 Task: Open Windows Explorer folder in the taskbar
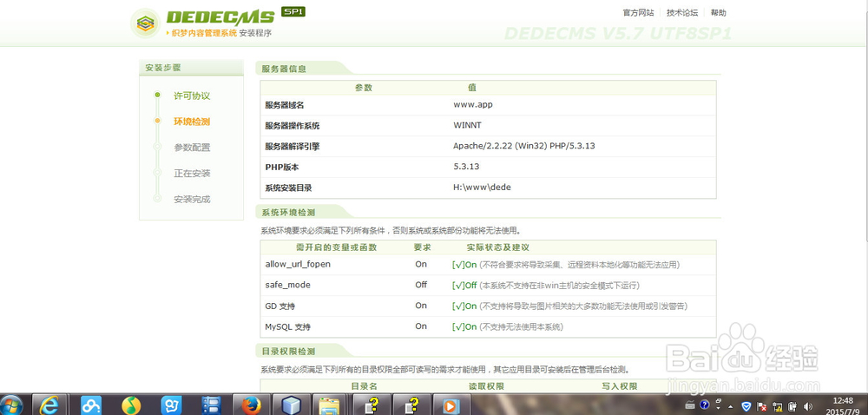point(331,405)
